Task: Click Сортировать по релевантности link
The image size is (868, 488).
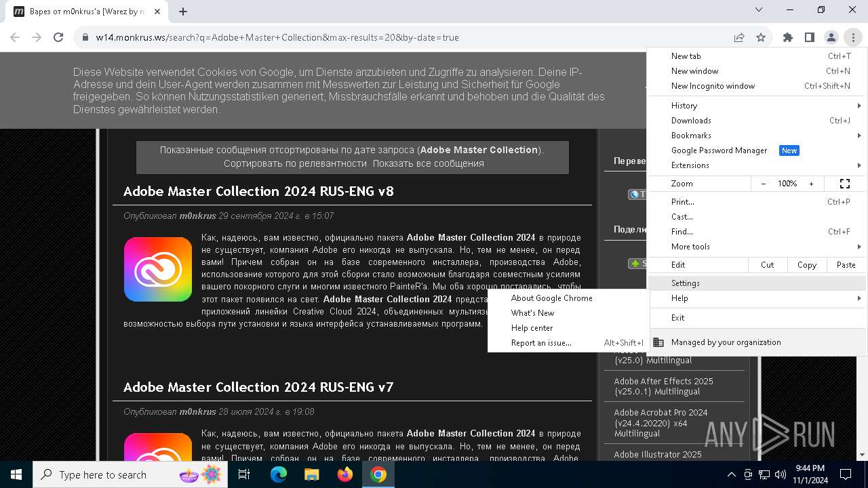Action: 295,163
